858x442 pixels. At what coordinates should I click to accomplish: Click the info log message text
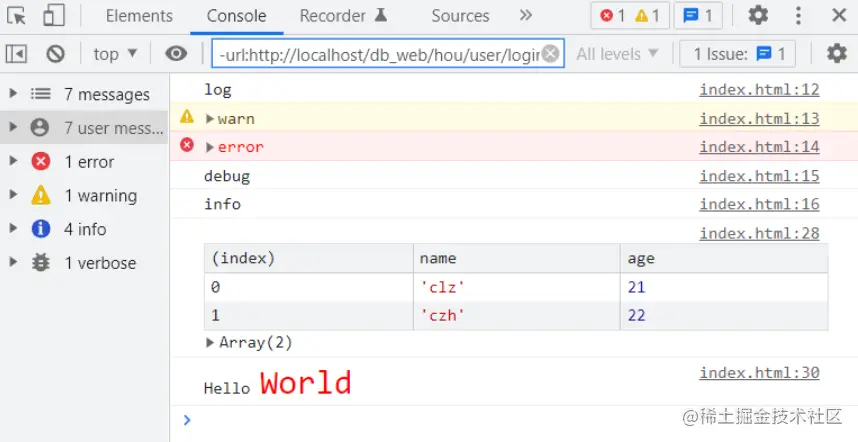222,205
